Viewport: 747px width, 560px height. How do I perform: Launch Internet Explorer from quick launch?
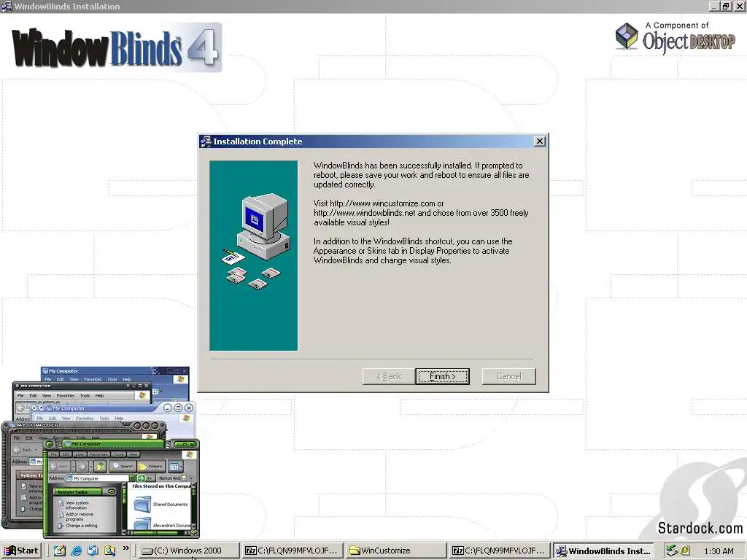[76, 551]
